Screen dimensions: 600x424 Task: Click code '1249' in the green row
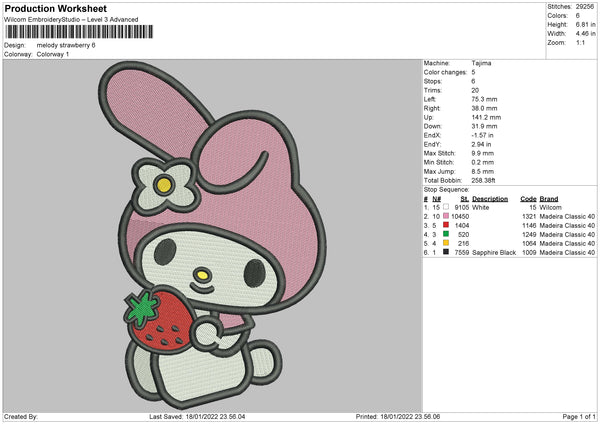[x=529, y=235]
